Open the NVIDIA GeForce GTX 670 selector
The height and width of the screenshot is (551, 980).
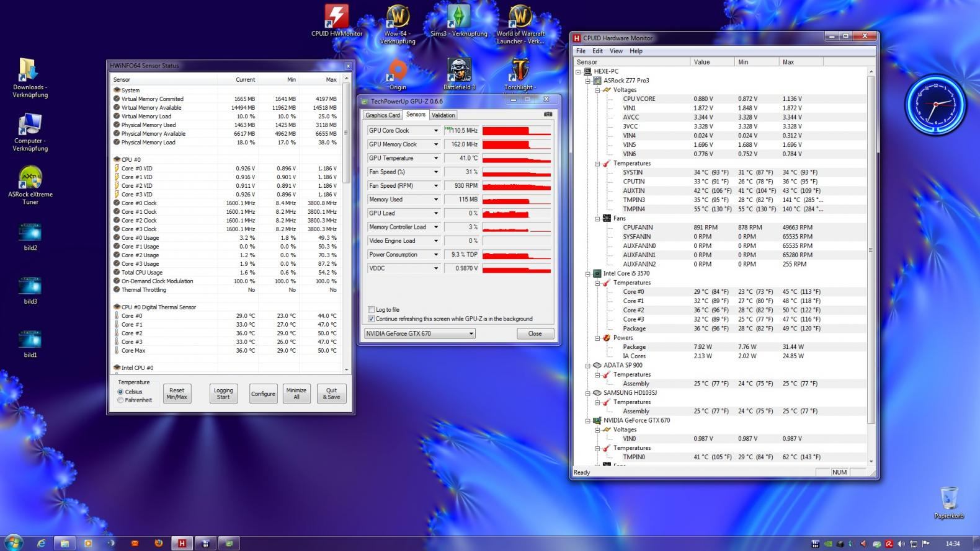419,333
